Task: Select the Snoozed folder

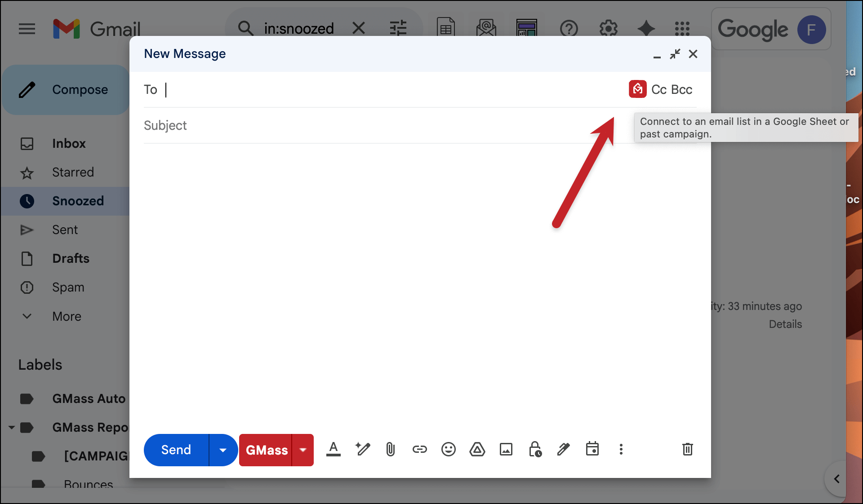Action: click(65, 201)
